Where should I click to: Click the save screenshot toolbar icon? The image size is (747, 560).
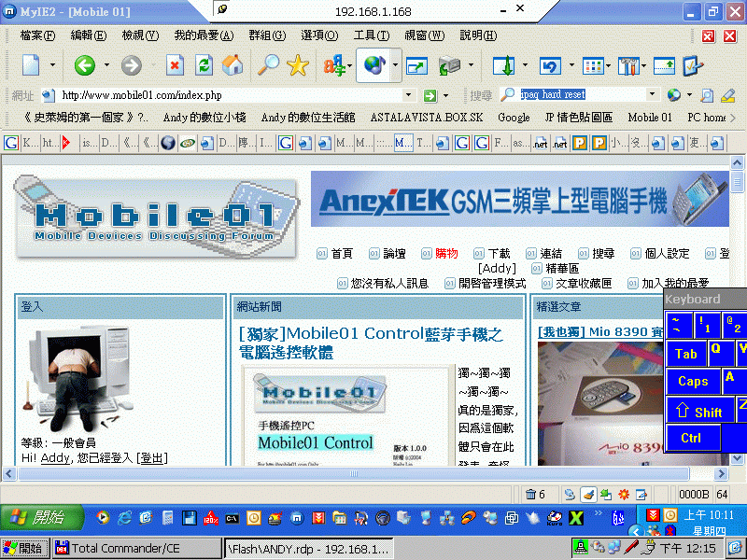[x=664, y=65]
